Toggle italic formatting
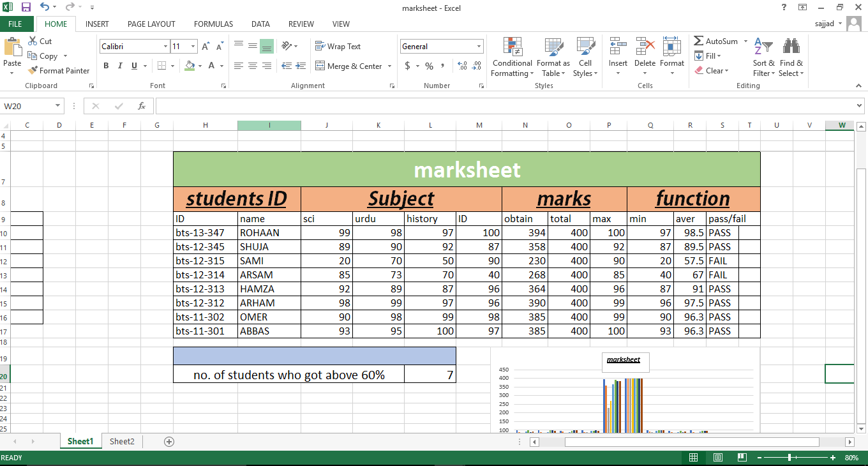The height and width of the screenshot is (466, 868). tap(119, 65)
